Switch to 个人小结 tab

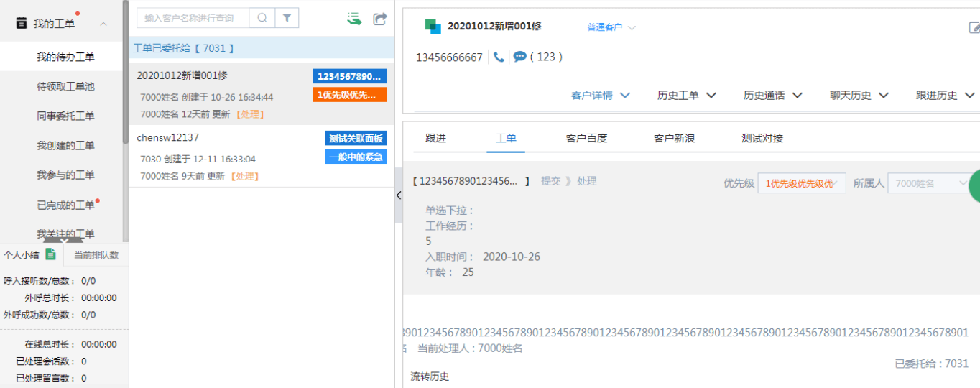pyautogui.click(x=22, y=254)
